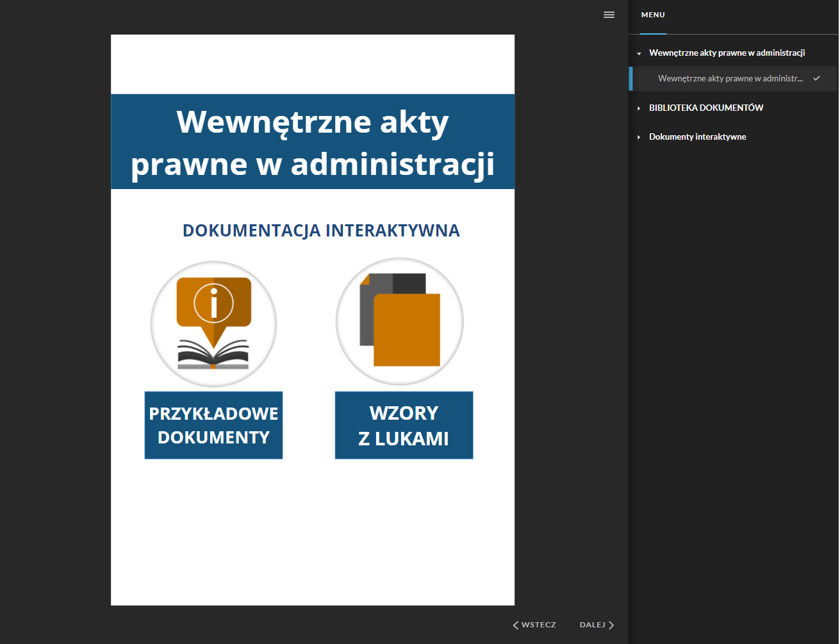Toggle the hamburger menu icon

coord(609,15)
